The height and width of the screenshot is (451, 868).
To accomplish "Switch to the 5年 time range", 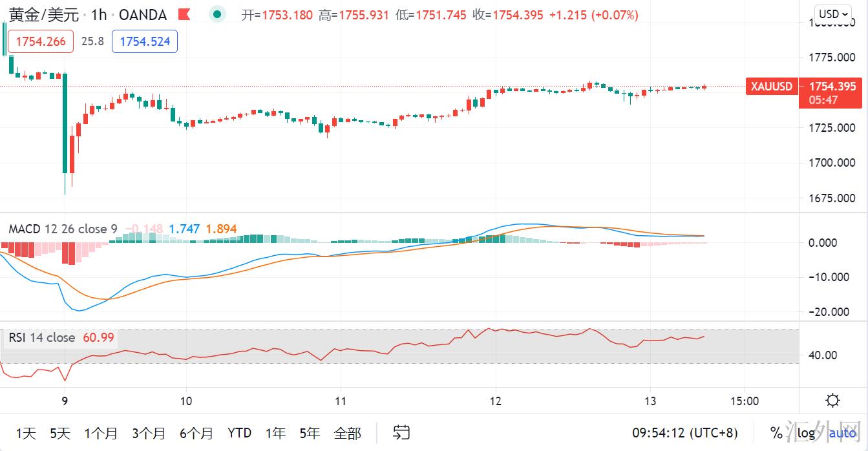I will pos(310,433).
